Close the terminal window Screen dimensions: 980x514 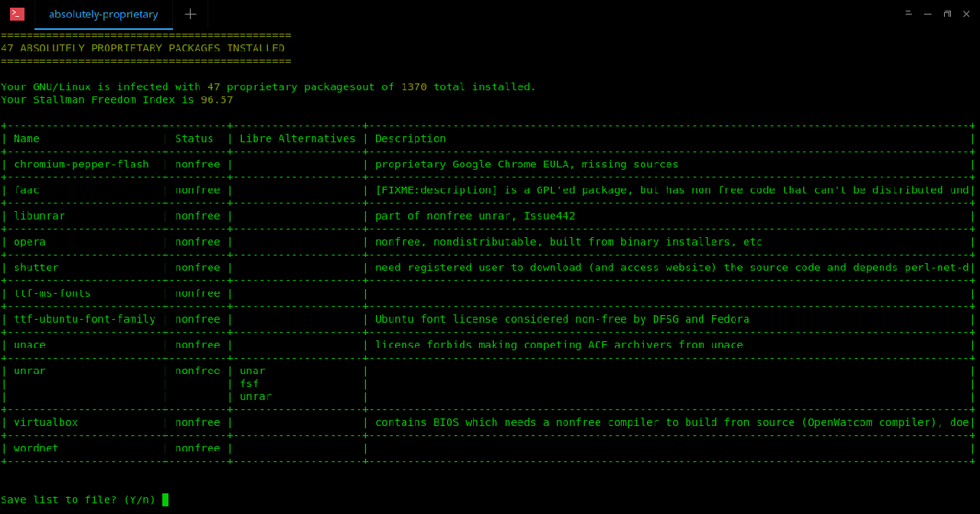(966, 14)
